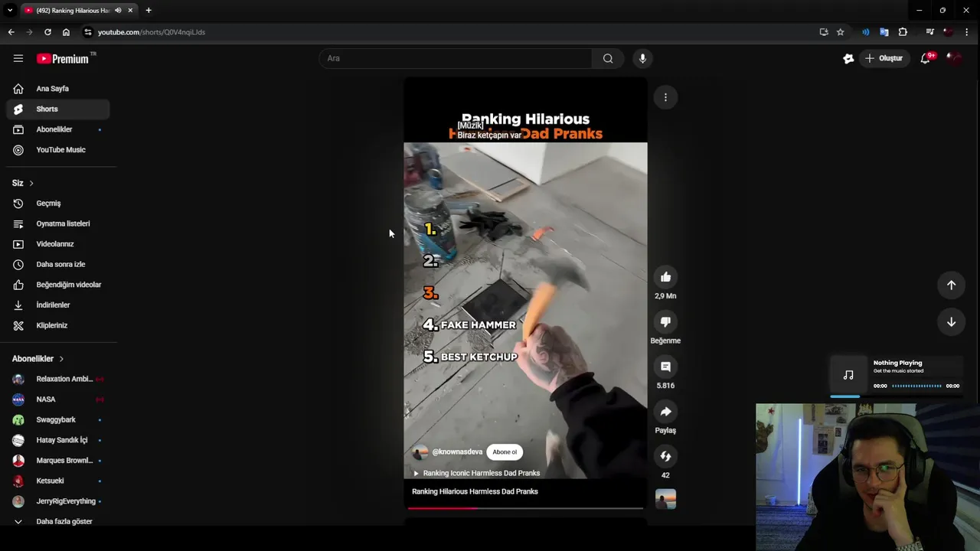Go to previous Short with up arrow

(x=951, y=285)
